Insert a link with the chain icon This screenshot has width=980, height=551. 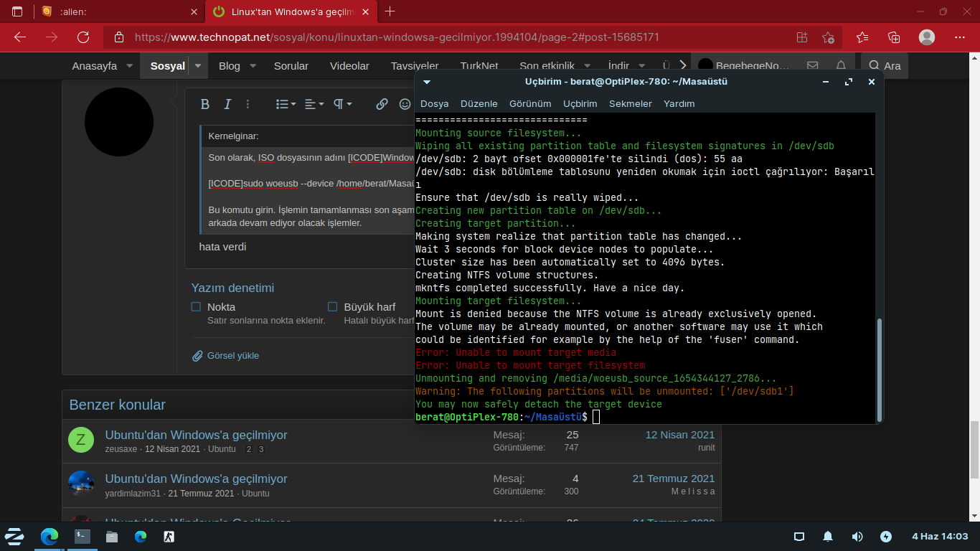(x=382, y=104)
